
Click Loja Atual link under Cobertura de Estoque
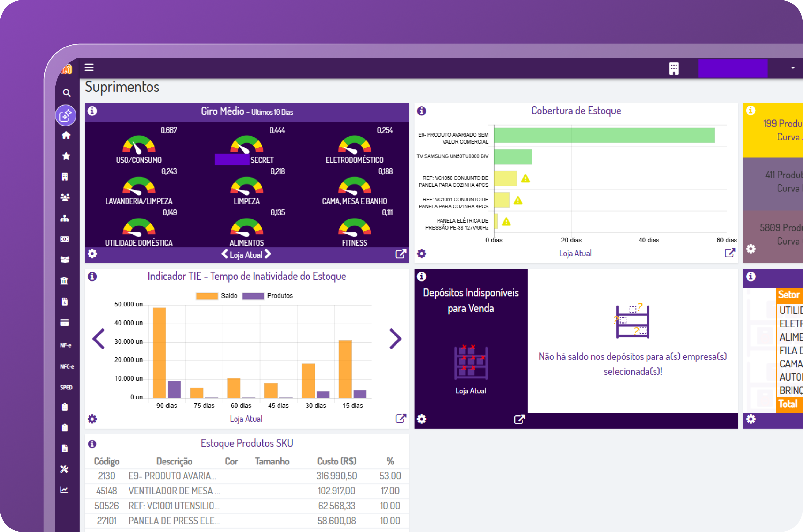point(575,254)
